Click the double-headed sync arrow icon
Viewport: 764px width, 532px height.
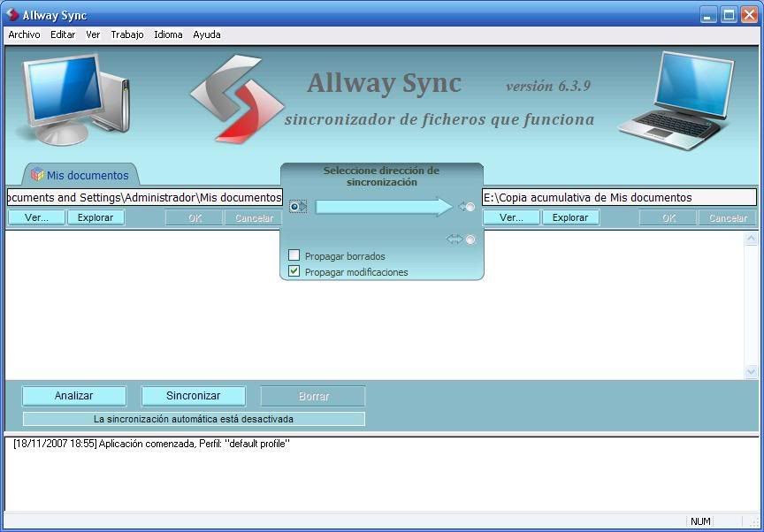455,239
